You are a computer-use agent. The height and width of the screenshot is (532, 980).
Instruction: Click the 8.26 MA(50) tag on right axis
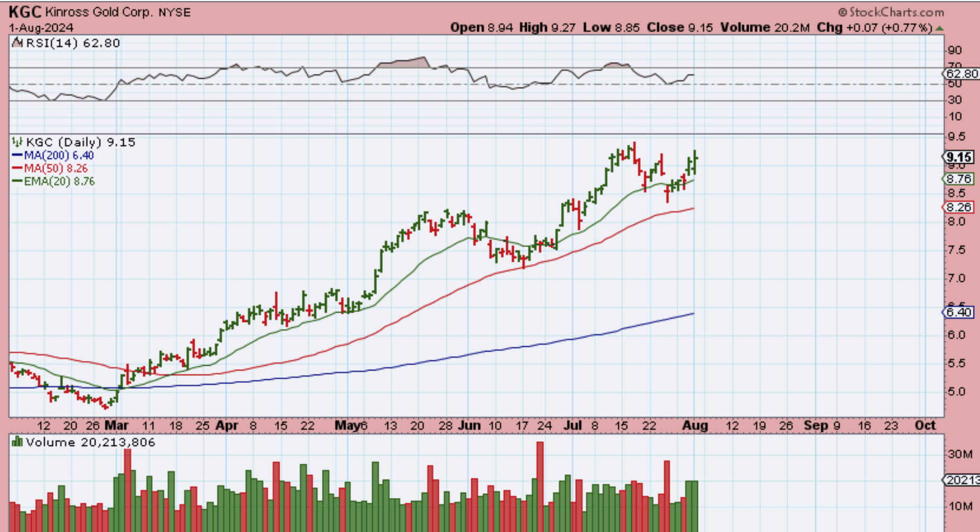[x=960, y=207]
